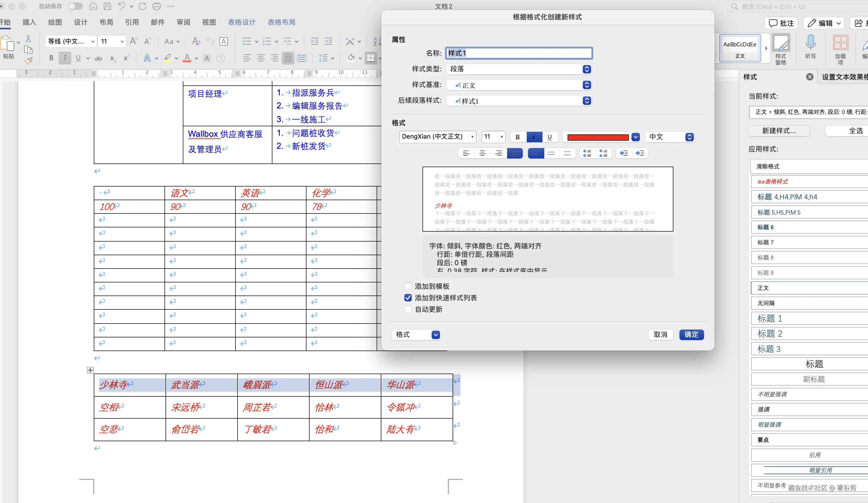Image resolution: width=868 pixels, height=503 pixels.
Task: Toggle italic in the style dialog
Action: point(534,137)
